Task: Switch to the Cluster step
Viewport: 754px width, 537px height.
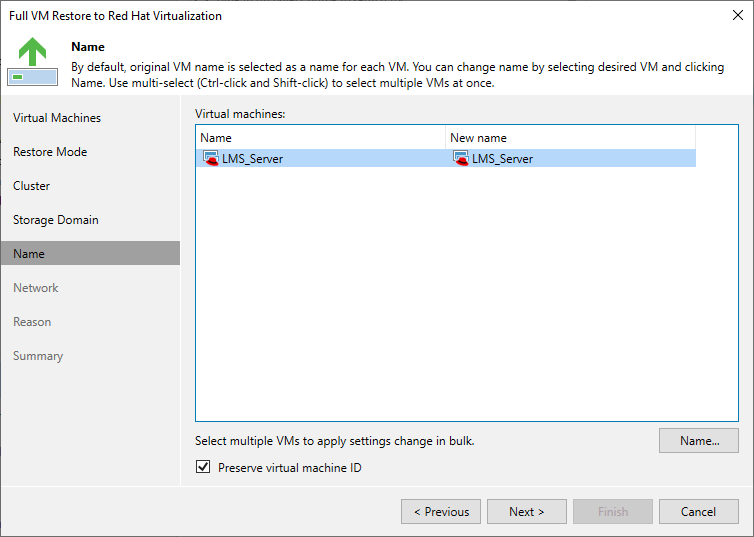Action: pos(32,186)
